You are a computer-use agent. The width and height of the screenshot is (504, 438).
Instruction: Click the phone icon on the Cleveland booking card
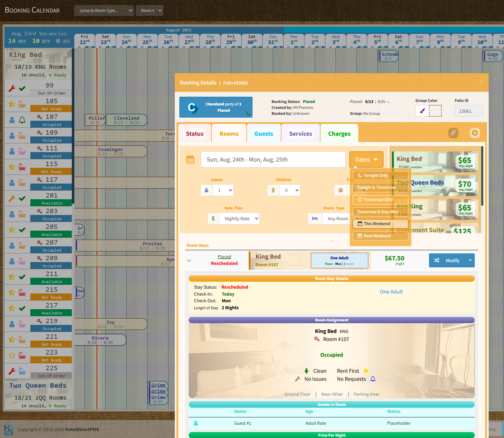click(x=249, y=114)
